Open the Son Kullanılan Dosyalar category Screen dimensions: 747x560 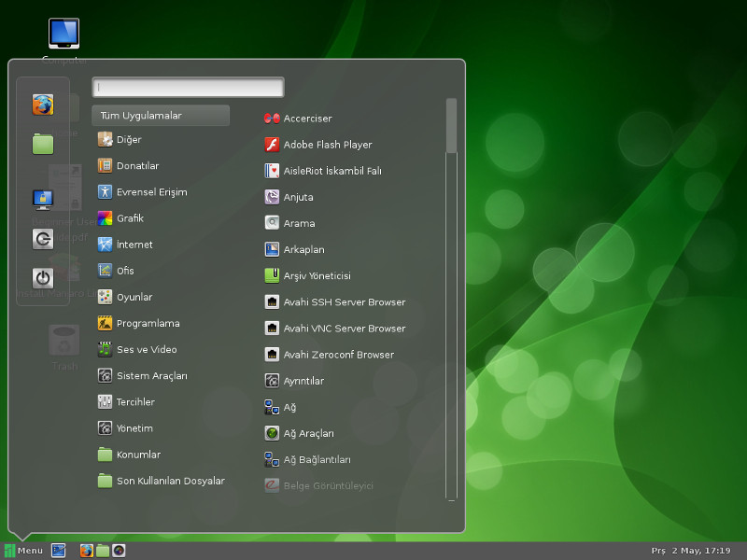170,481
